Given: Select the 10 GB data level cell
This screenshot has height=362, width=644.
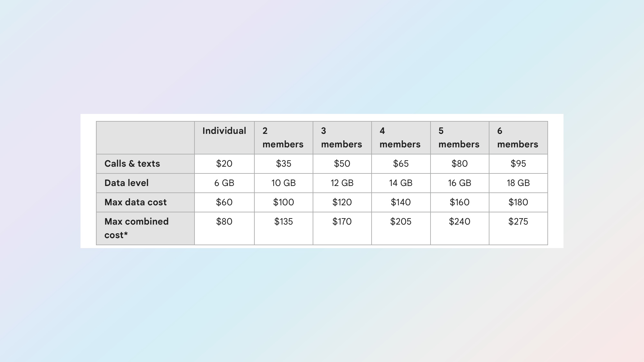Looking at the screenshot, I should click(283, 183).
